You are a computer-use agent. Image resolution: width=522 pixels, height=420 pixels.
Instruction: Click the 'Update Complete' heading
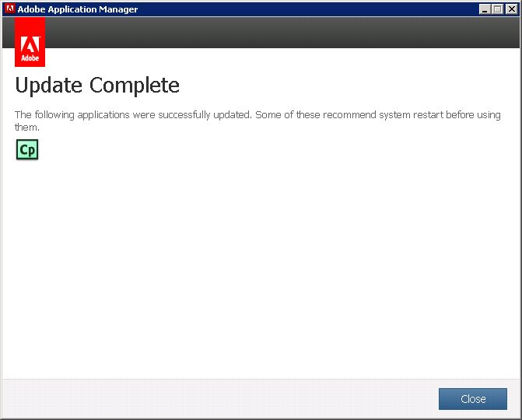[97, 86]
